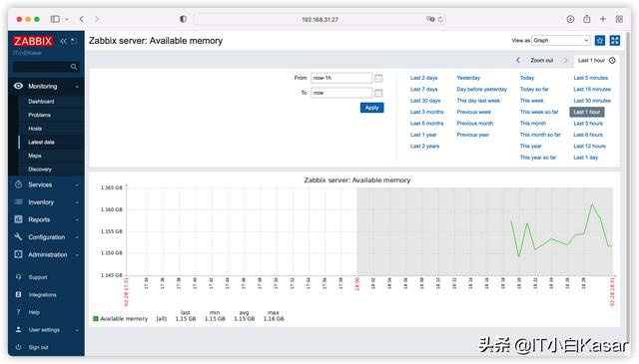Click the Services clock icon
The height and width of the screenshot is (364, 639).
pos(18,184)
